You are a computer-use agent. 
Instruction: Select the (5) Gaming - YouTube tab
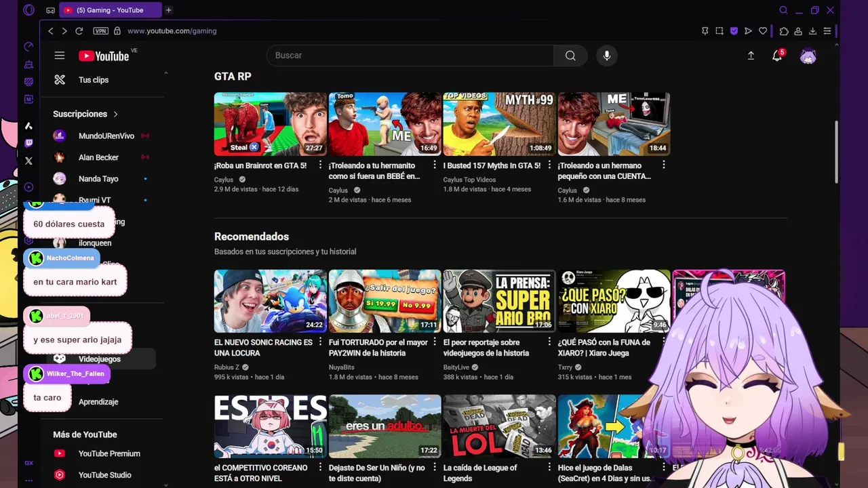click(111, 10)
